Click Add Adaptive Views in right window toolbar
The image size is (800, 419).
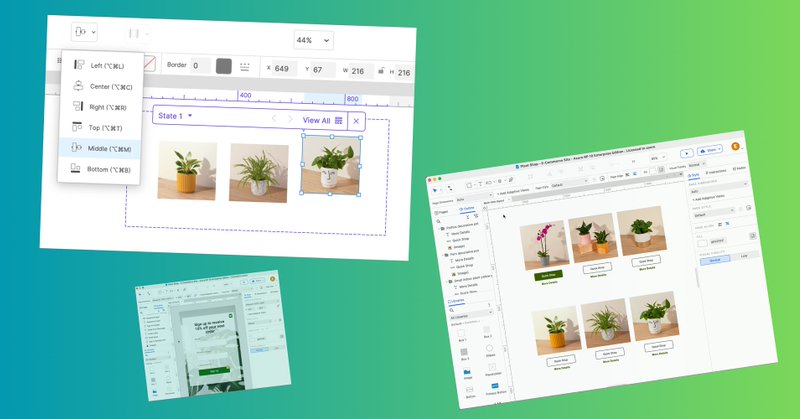(513, 192)
